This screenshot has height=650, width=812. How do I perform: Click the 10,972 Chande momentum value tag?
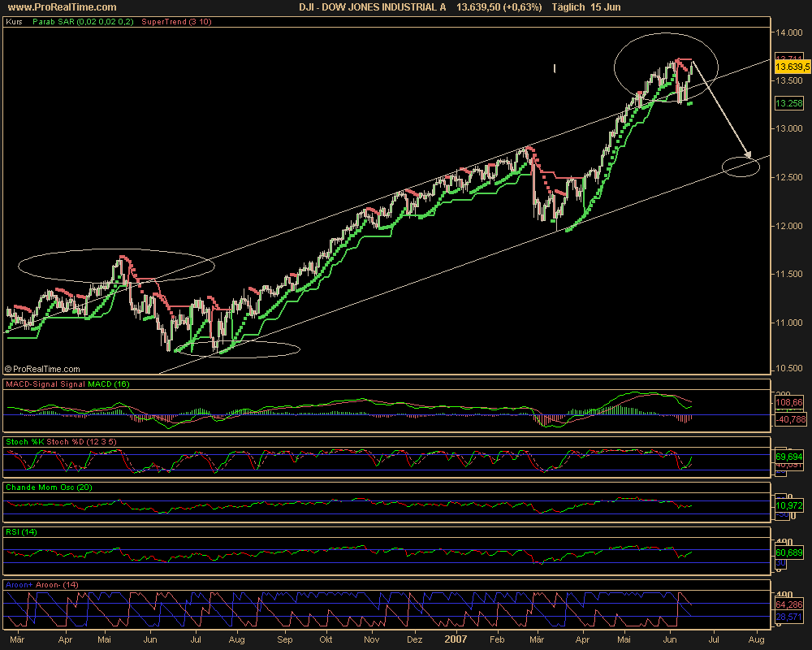789,505
